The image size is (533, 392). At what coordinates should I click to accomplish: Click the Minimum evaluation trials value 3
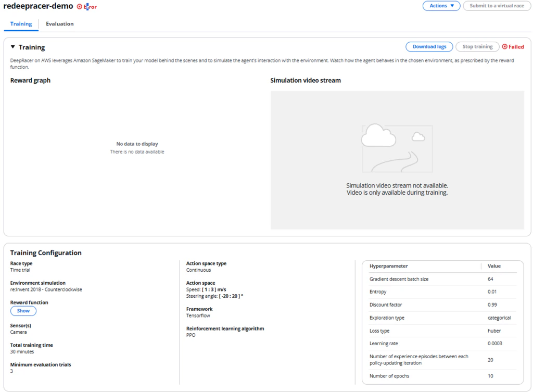pyautogui.click(x=11, y=371)
